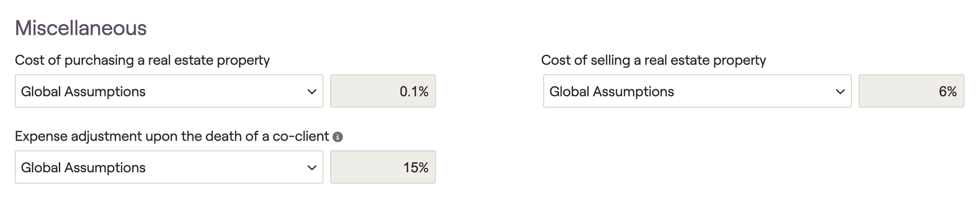This screenshot has height=203, width=980.
Task: Focus the percentage box showing 6%
Action: [911, 91]
